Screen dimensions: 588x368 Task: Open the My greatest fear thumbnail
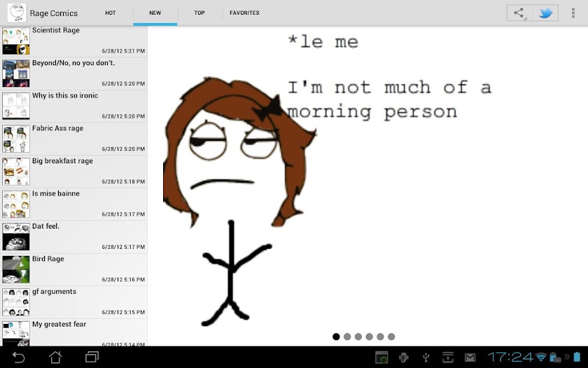(15, 334)
